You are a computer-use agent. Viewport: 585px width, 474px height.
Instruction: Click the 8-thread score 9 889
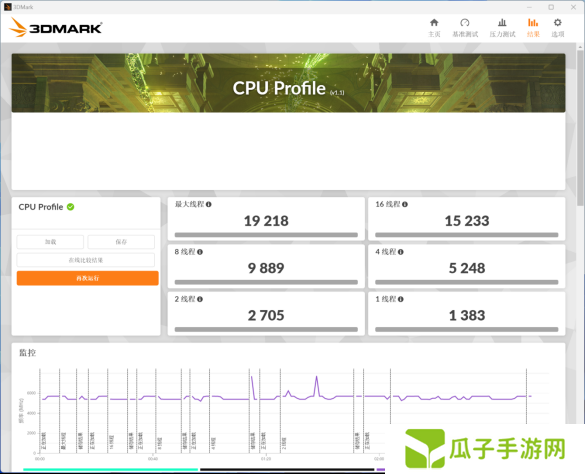point(266,268)
